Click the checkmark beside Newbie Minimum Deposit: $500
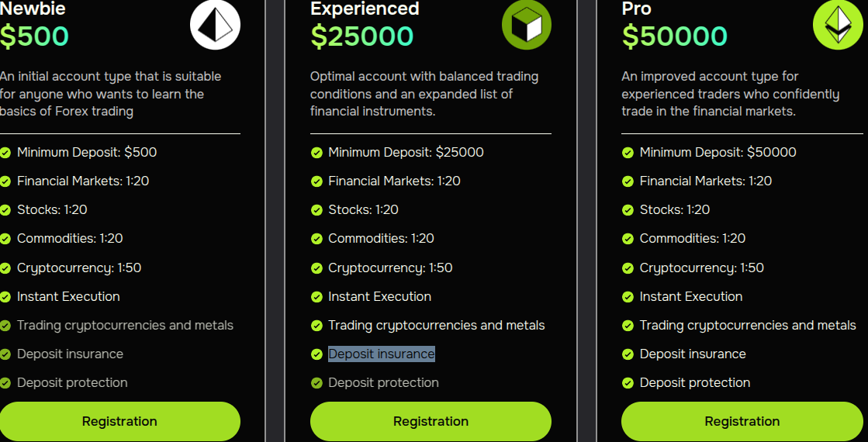 point(5,152)
